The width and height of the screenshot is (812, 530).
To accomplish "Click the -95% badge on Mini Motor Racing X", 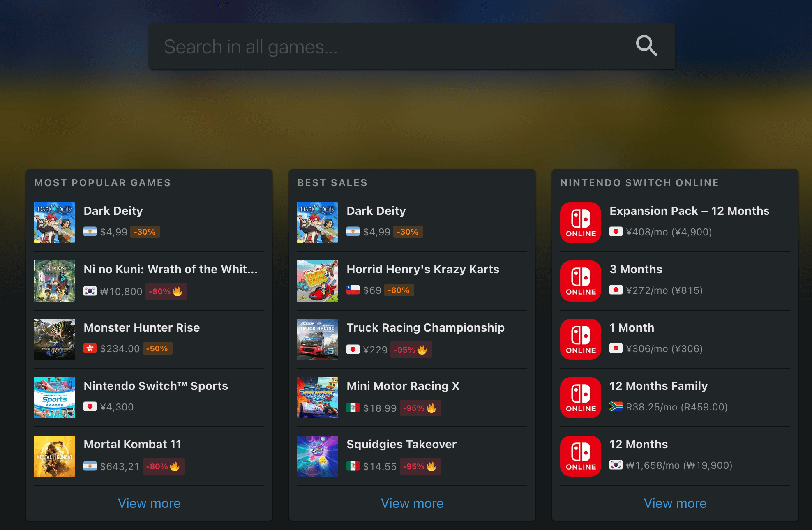I will (420, 408).
